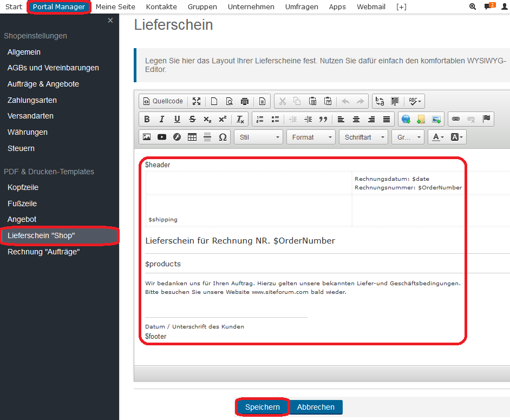The width and height of the screenshot is (510, 420).
Task: Insert a table
Action: pyautogui.click(x=192, y=137)
